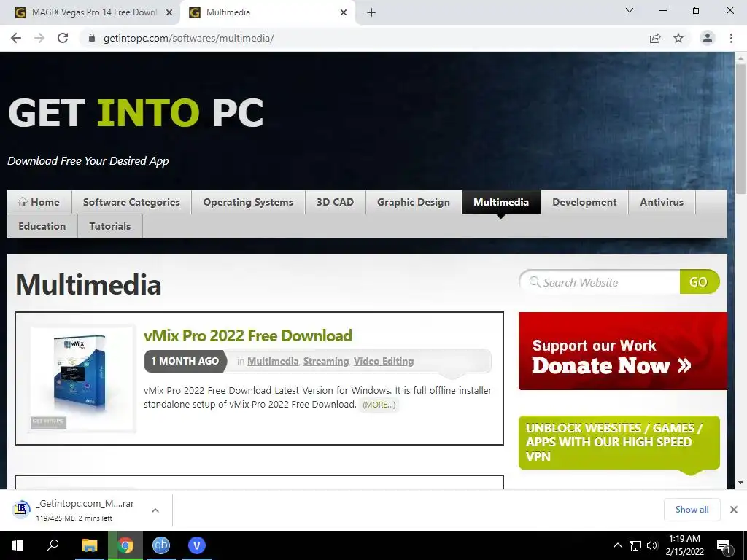
Task: Open the tab search chevron
Action: pyautogui.click(x=630, y=10)
